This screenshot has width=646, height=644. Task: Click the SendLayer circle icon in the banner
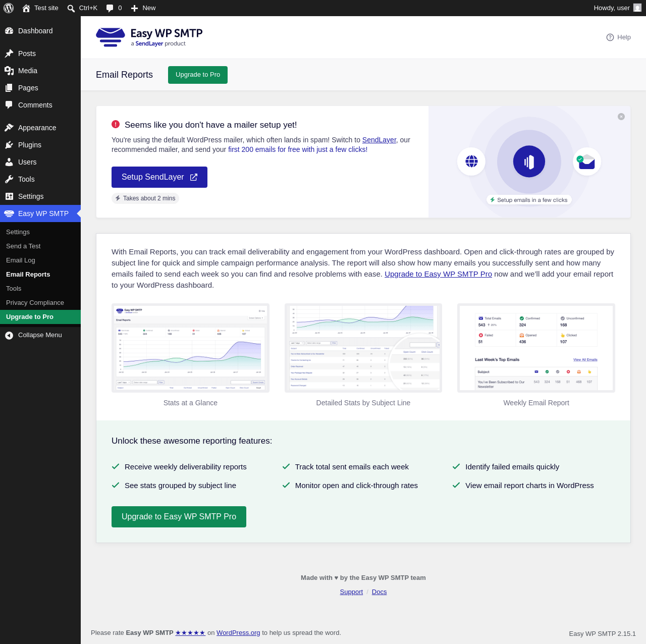pos(529,162)
